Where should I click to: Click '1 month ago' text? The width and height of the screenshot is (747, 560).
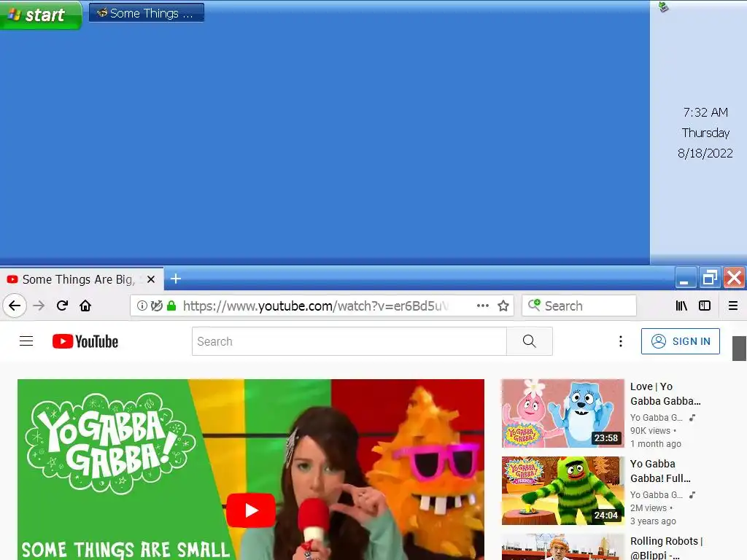click(x=656, y=444)
